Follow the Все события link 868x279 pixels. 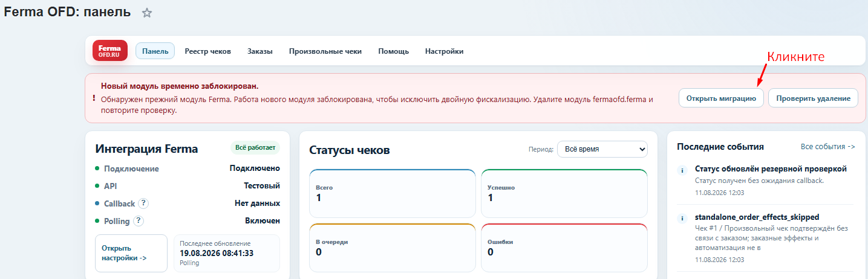827,146
